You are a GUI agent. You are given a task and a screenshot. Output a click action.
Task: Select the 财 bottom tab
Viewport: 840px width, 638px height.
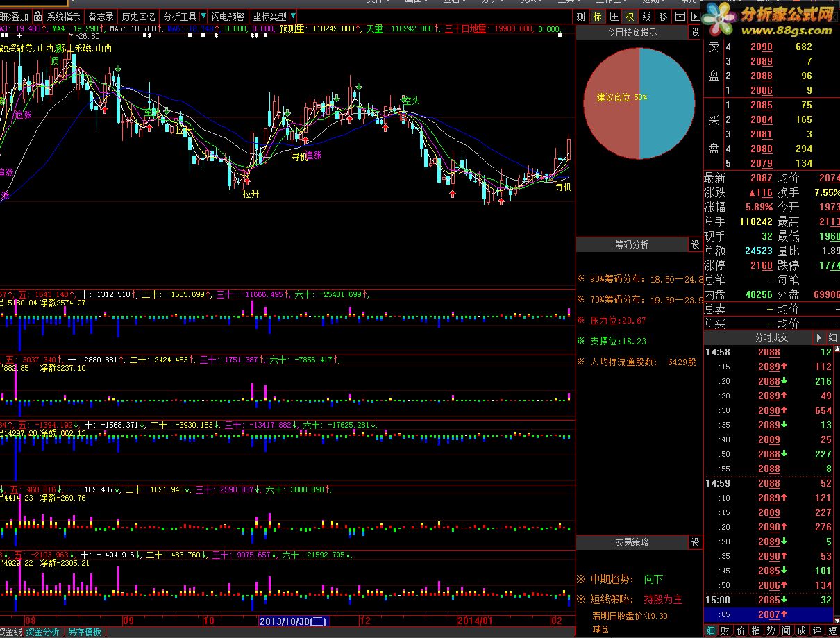pyautogui.click(x=725, y=630)
